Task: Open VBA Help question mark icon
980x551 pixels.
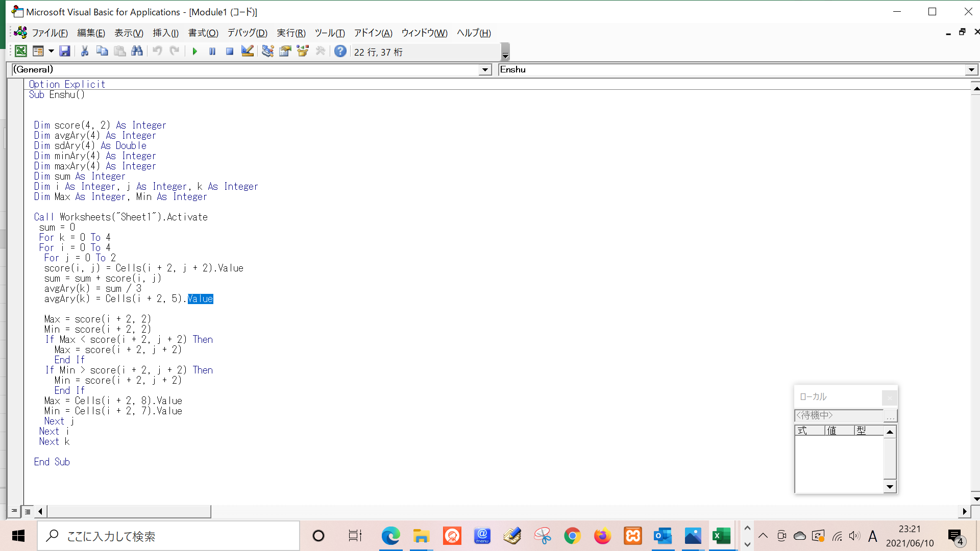Action: pyautogui.click(x=340, y=51)
